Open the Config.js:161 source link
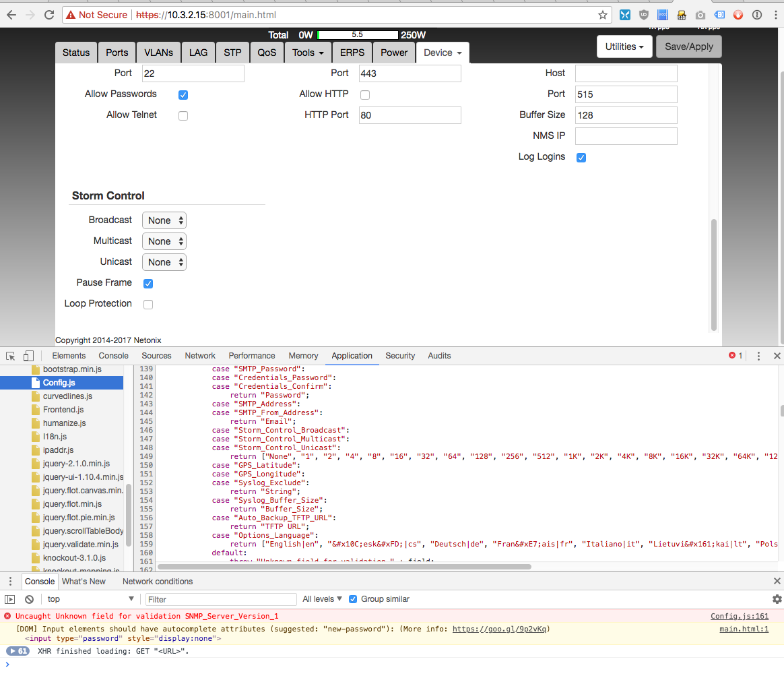The height and width of the screenshot is (682, 784). (x=739, y=616)
